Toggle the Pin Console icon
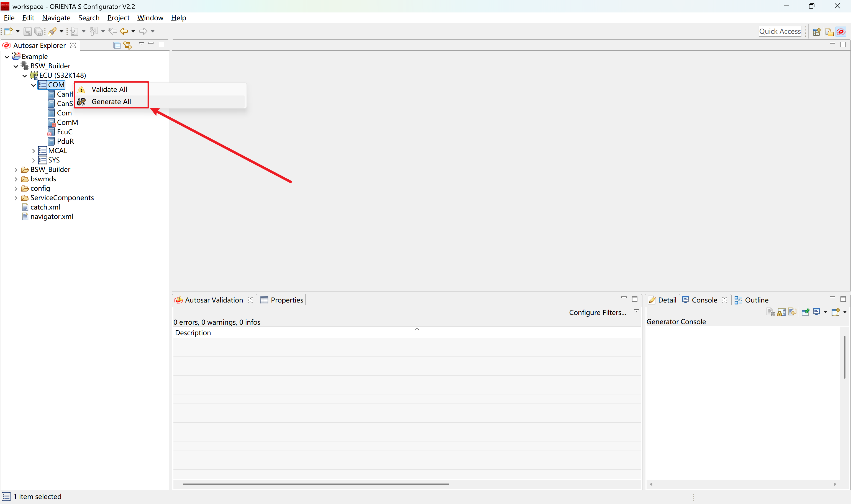This screenshot has width=851, height=504. pos(805,312)
